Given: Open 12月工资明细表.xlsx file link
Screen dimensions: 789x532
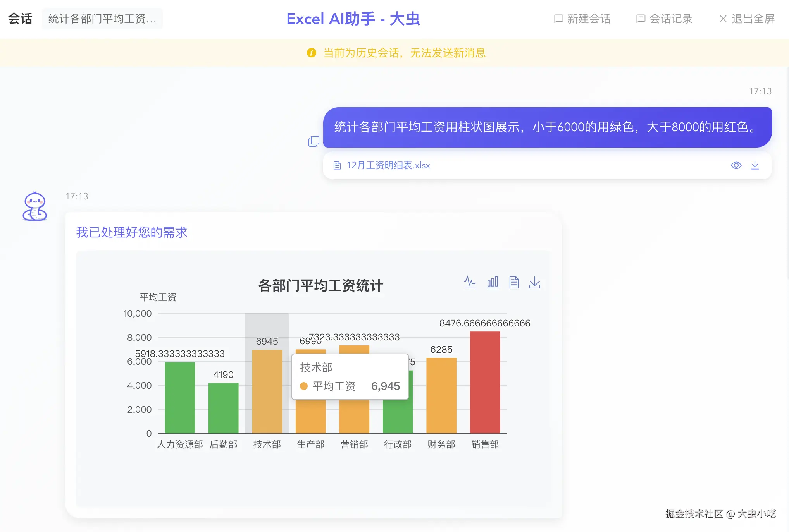Looking at the screenshot, I should 388,165.
